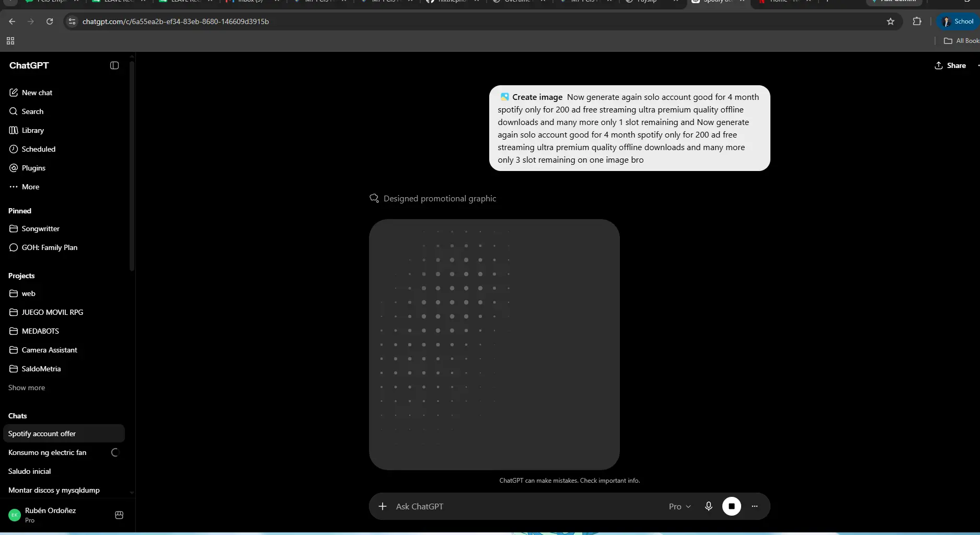This screenshot has height=535, width=980.
Task: View site information icon
Action: pos(72,21)
